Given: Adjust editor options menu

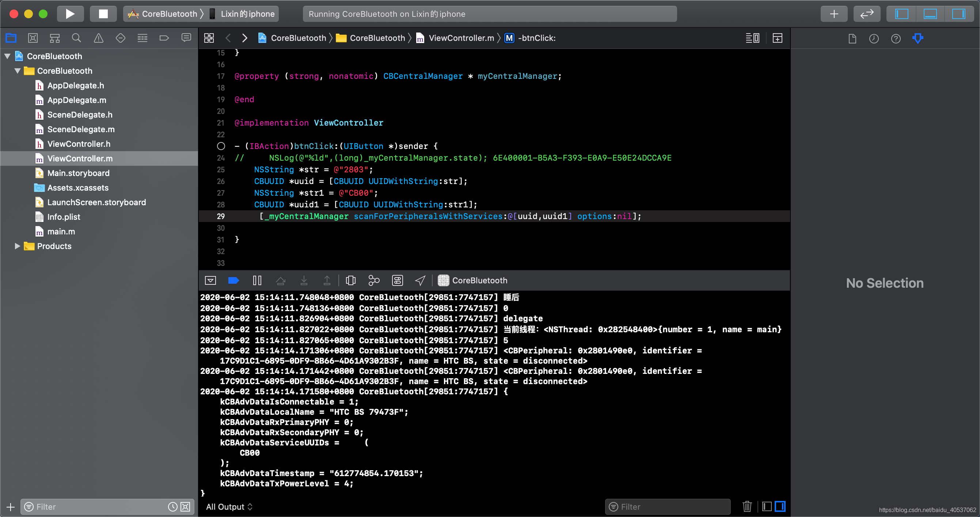Looking at the screenshot, I should [x=752, y=38].
